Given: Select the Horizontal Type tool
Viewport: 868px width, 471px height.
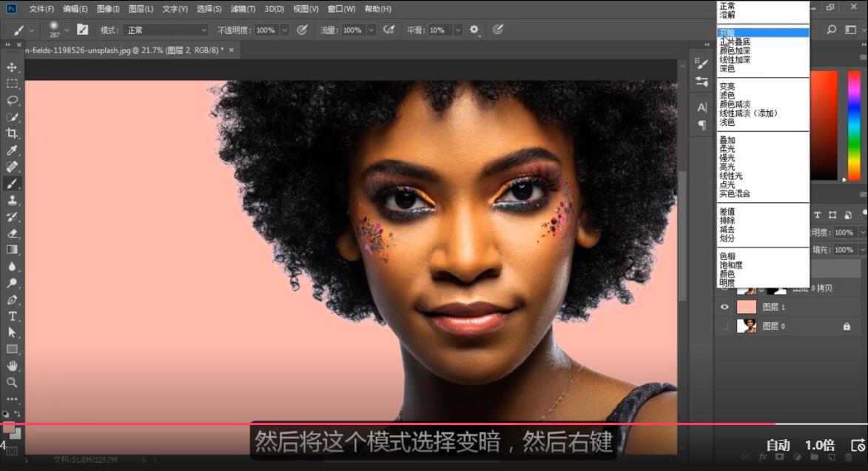Looking at the screenshot, I should [12, 316].
